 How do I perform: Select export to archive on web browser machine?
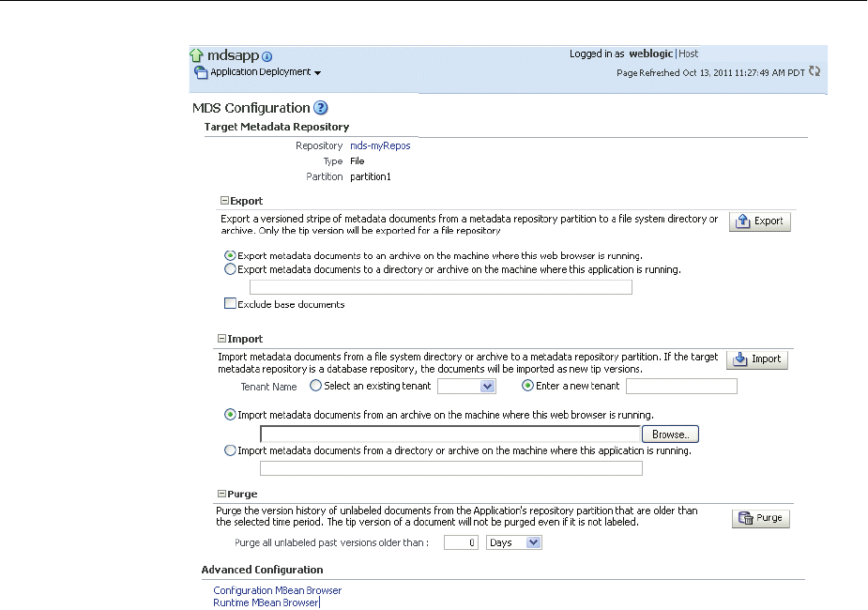230,256
